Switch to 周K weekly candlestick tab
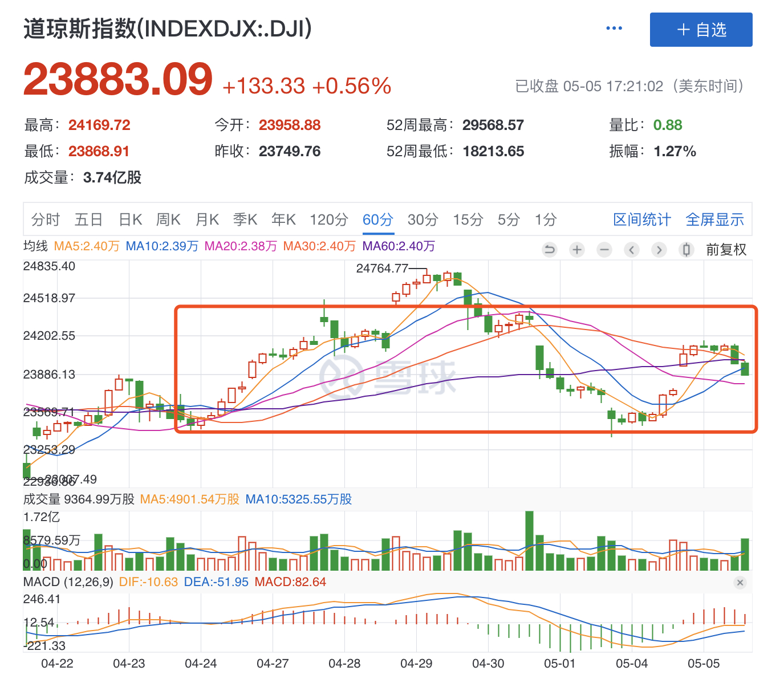 [x=168, y=219]
